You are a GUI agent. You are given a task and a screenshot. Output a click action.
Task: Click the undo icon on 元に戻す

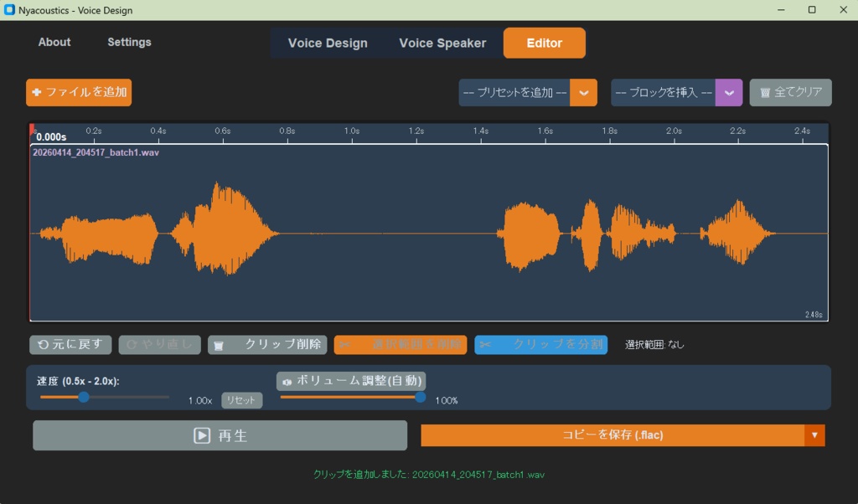[x=44, y=344]
